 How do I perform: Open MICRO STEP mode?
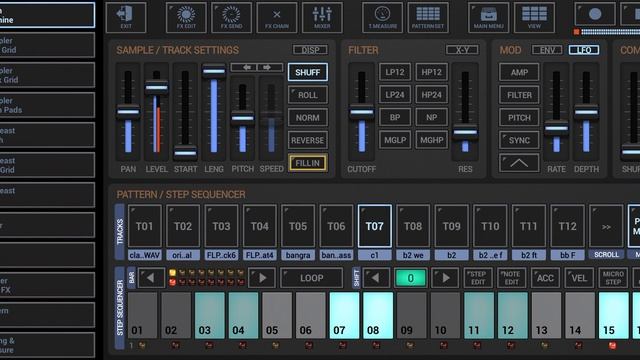613,278
